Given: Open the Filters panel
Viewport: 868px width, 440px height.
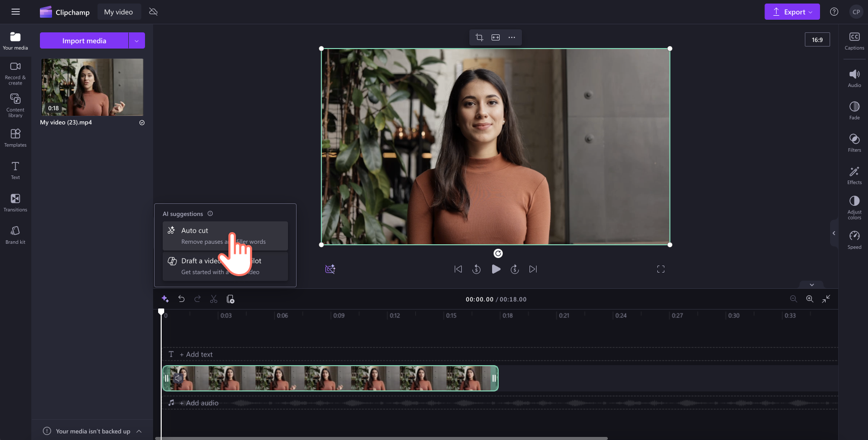Looking at the screenshot, I should 854,143.
